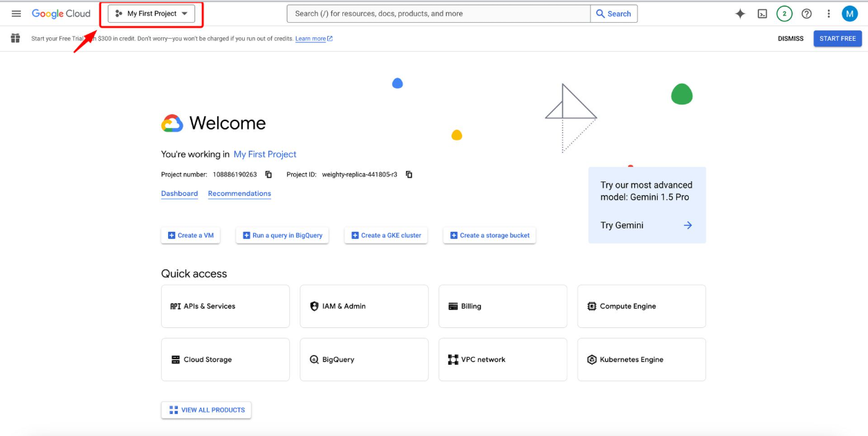Expand the navigation hamburger menu
Screen dimensions: 868x436
coord(16,12)
